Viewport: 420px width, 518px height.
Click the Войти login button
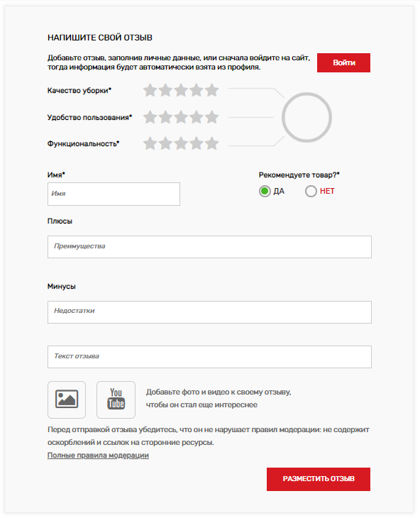(x=343, y=62)
